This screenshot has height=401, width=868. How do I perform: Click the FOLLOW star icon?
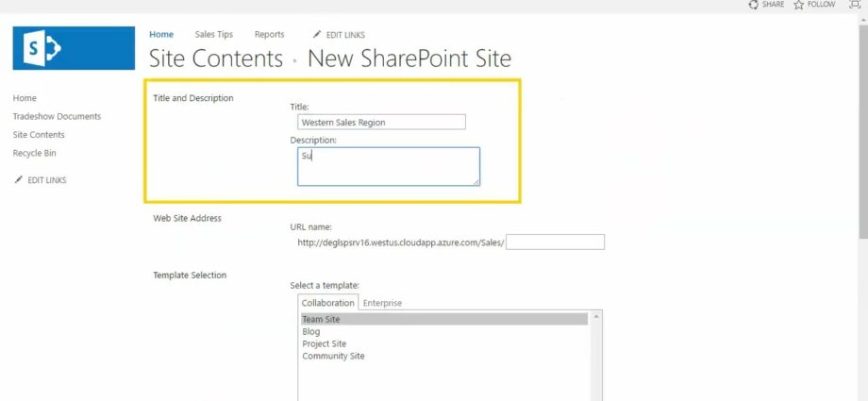798,5
